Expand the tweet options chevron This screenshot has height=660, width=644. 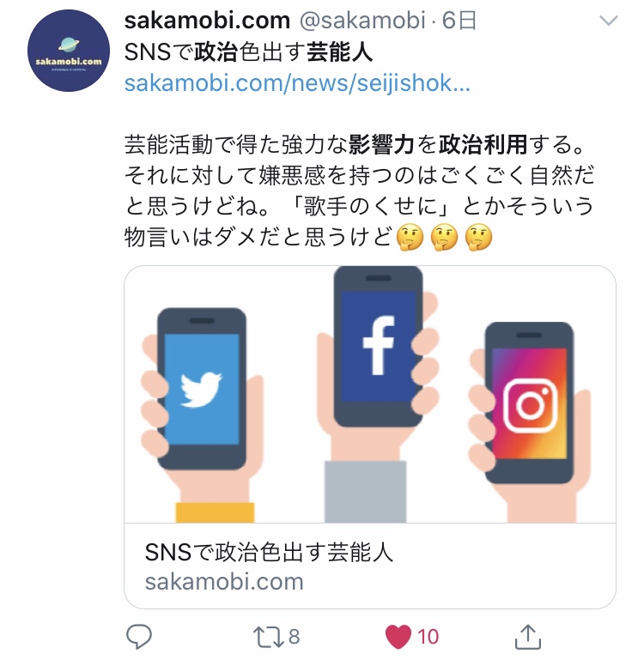click(x=608, y=21)
